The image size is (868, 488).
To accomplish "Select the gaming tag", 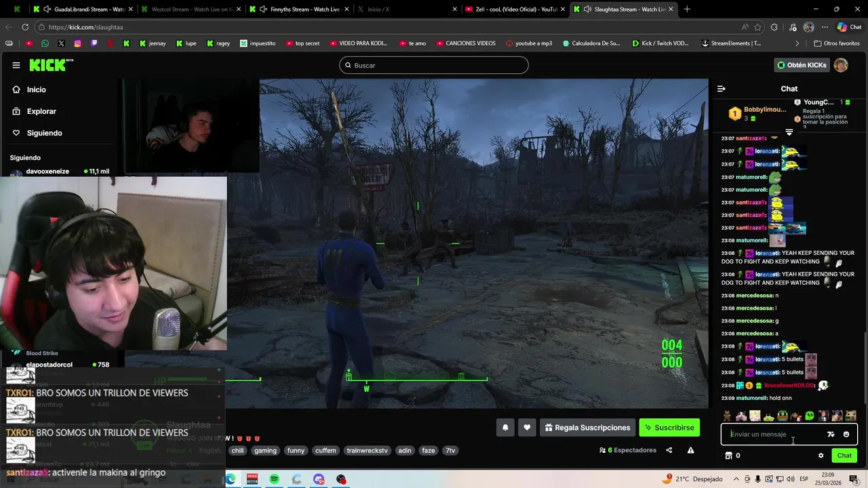I will pyautogui.click(x=265, y=451).
